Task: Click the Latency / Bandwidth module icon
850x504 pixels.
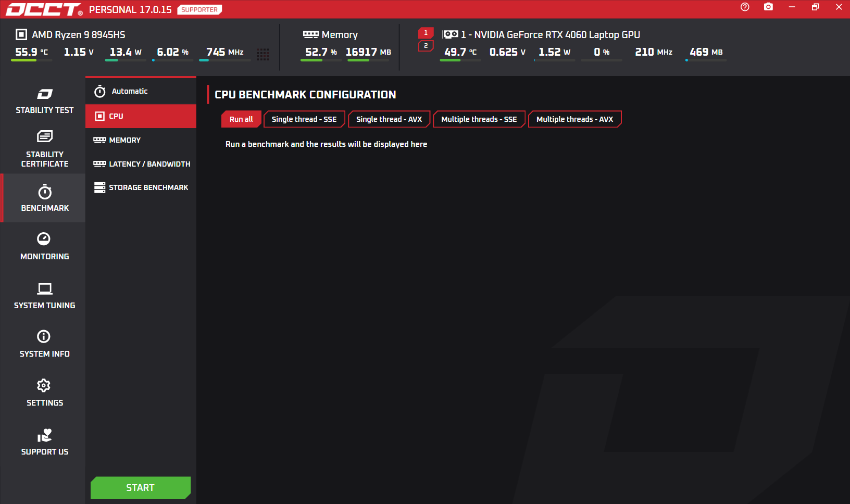Action: coord(99,164)
